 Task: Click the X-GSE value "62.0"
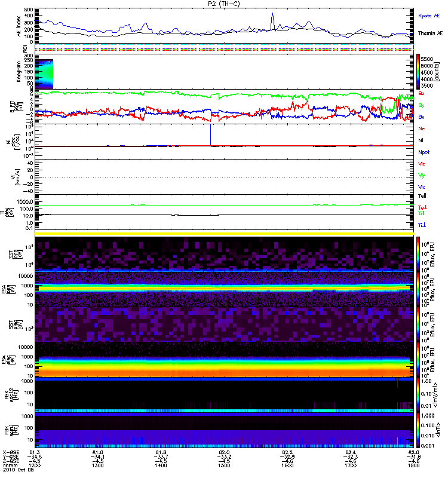tap(224, 452)
